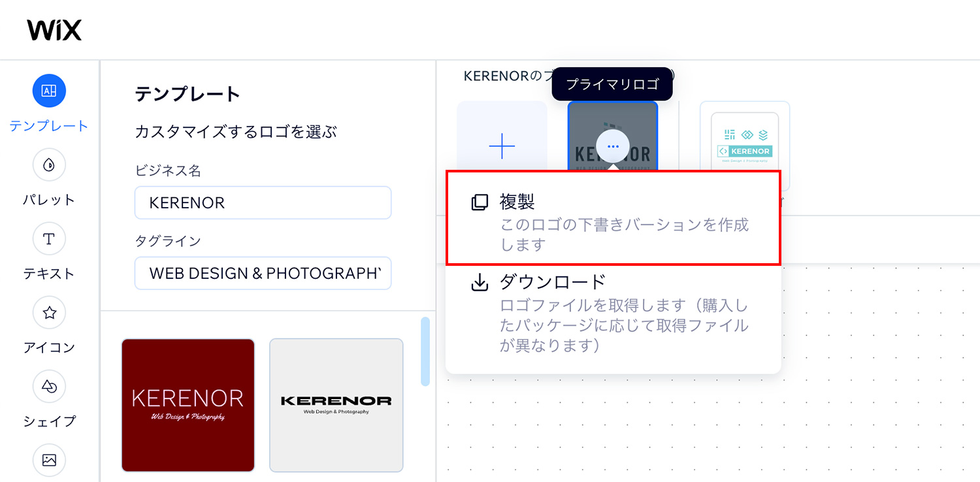Open the テンプレート sidebar icon
The image size is (980, 482).
49,91
